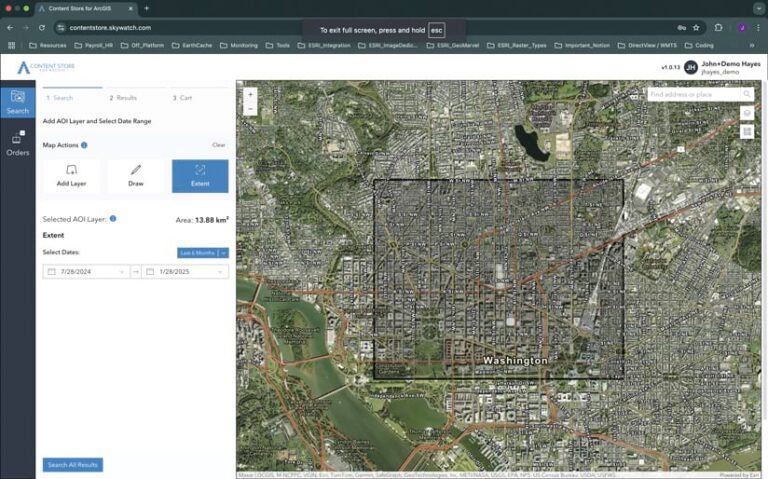Viewport: 768px width, 479px height.
Task: Click the JH user avatar
Action: (691, 67)
